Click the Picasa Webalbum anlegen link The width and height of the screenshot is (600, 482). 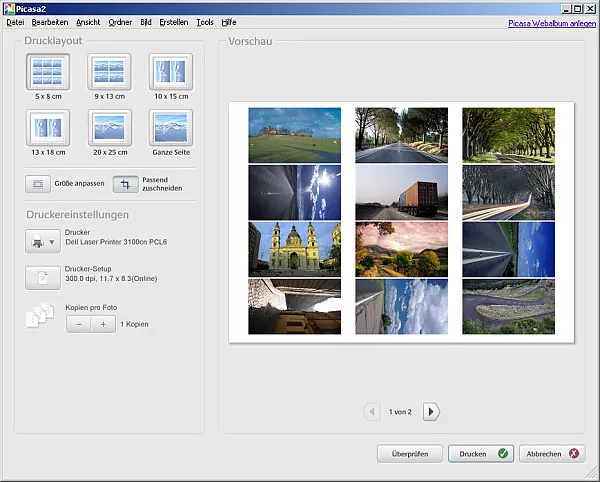click(x=550, y=21)
